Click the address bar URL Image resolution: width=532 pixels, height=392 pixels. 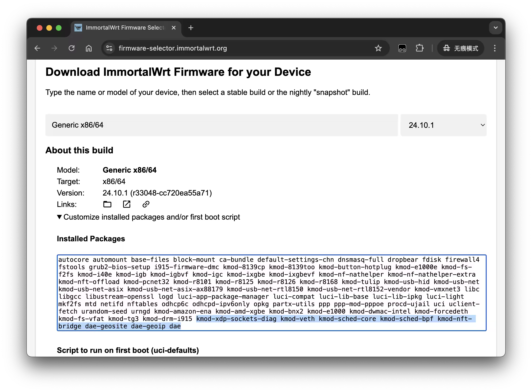173,48
